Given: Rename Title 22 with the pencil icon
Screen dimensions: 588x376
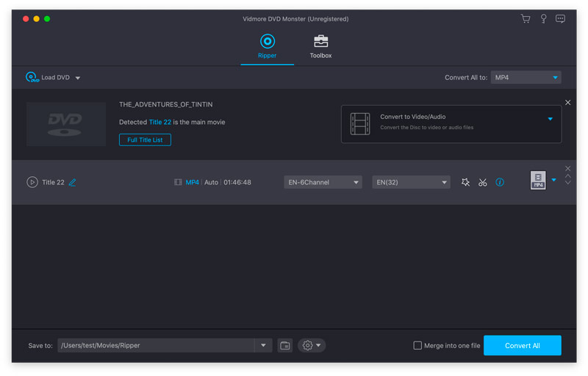Looking at the screenshot, I should pos(72,182).
